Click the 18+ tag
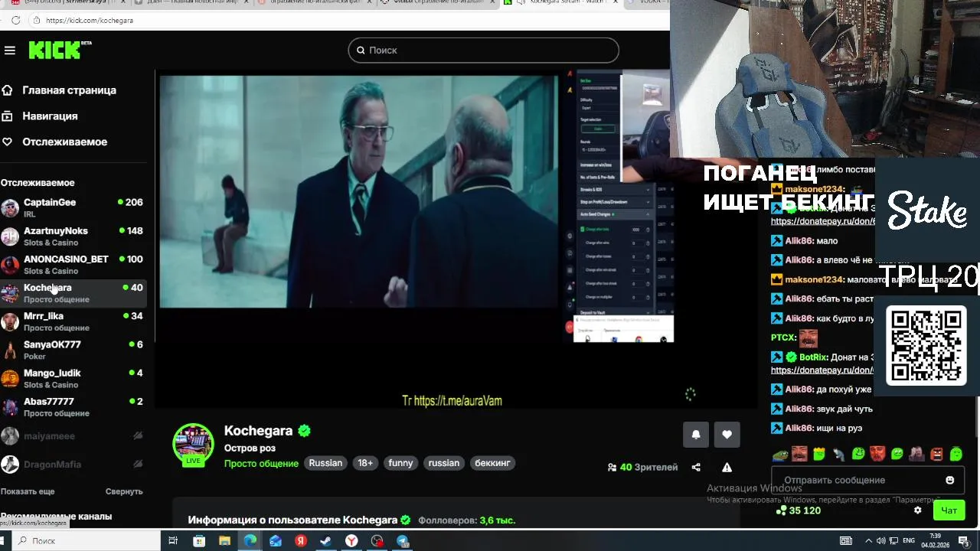 pos(365,463)
